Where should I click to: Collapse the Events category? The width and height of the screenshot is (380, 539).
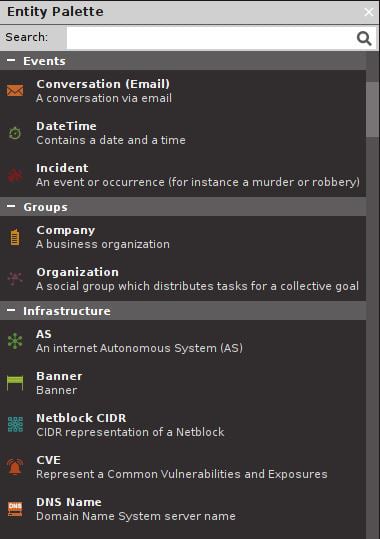click(11, 60)
